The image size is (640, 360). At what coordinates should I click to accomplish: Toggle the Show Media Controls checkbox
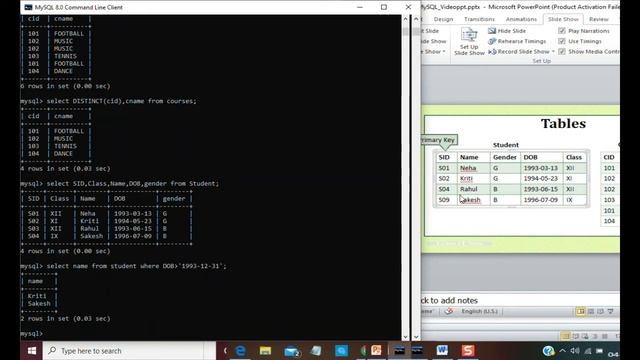click(562, 52)
